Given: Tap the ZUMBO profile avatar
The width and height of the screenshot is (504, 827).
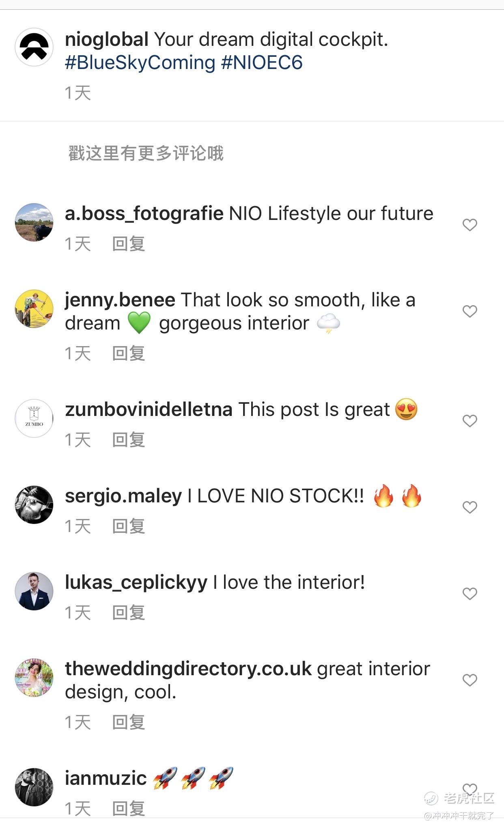Looking at the screenshot, I should click(34, 418).
